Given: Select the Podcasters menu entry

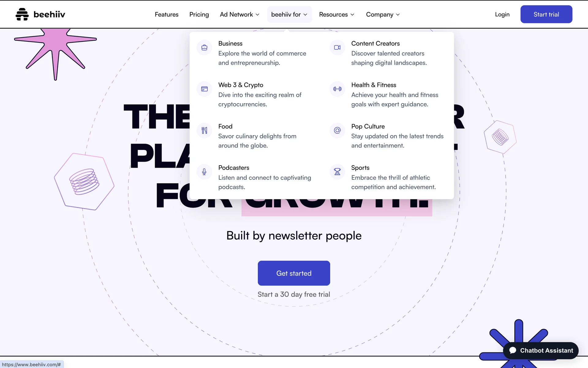Looking at the screenshot, I should click(234, 168).
